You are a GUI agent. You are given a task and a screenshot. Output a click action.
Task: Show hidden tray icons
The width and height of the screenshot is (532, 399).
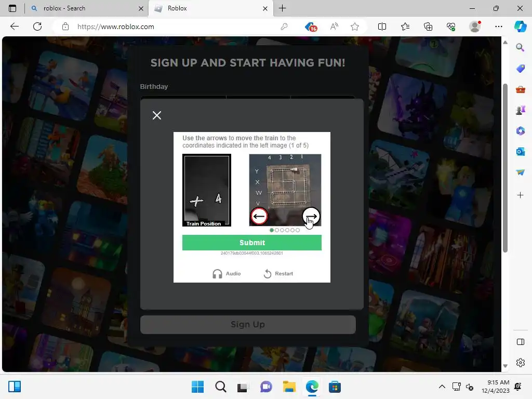click(x=442, y=387)
